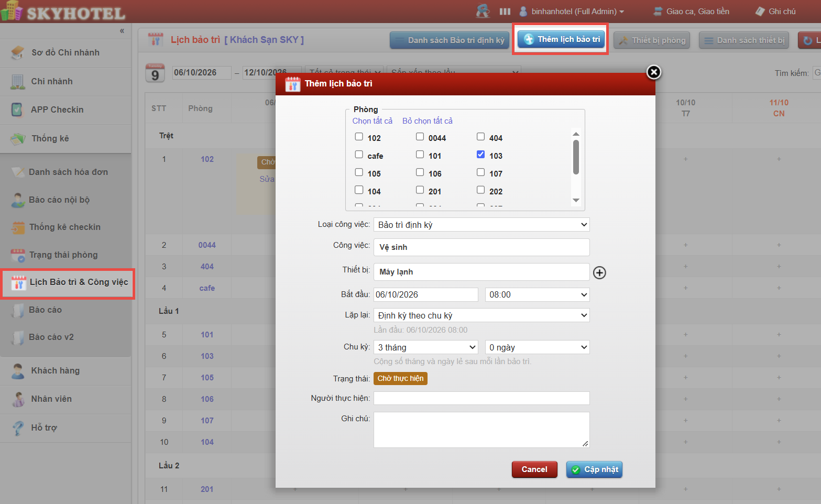Open Thống kê checkin page
The height and width of the screenshot is (504, 821).
tap(65, 227)
